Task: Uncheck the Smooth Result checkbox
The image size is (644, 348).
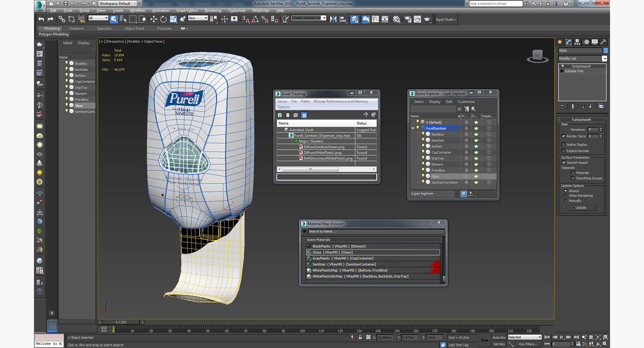Action: (x=563, y=163)
